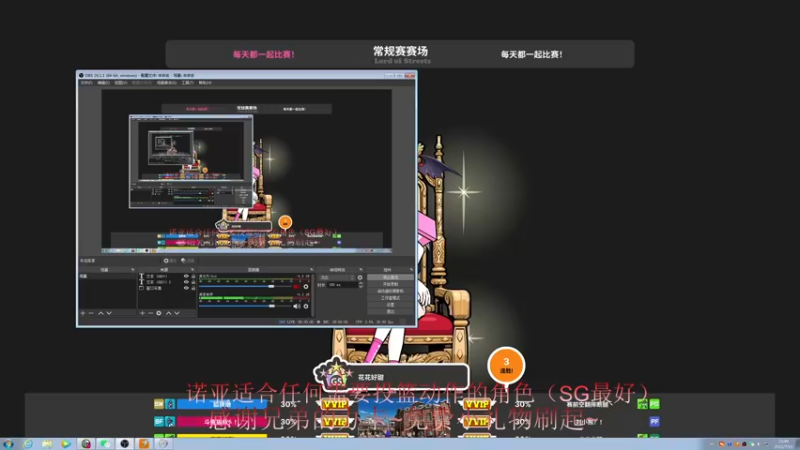This screenshot has width=800, height=450.
Task: Click the 启动虚拟摄像机 button
Action: coord(390,291)
